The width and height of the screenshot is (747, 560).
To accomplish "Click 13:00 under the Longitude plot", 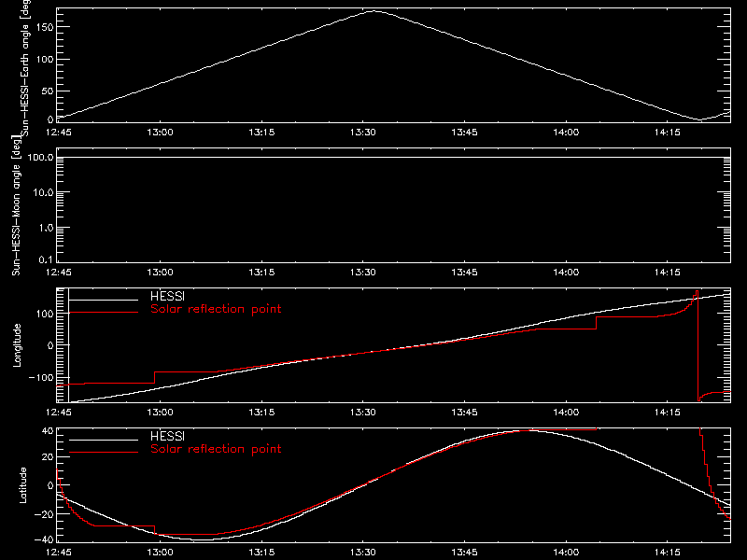I will (x=160, y=412).
